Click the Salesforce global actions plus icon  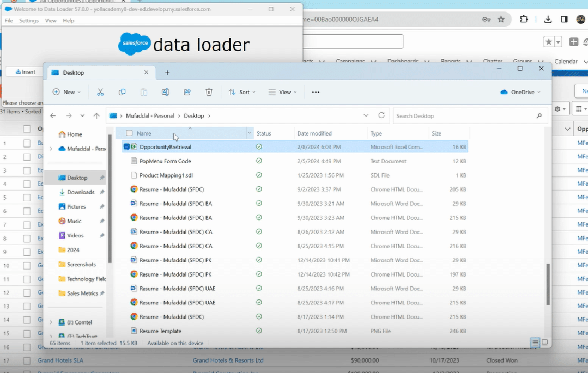tap(573, 41)
